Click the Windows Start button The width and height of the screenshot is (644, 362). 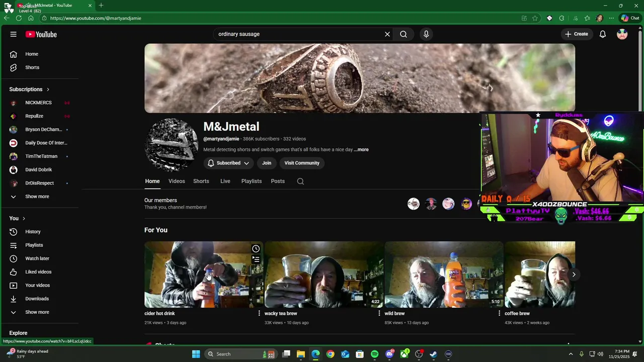(196, 354)
